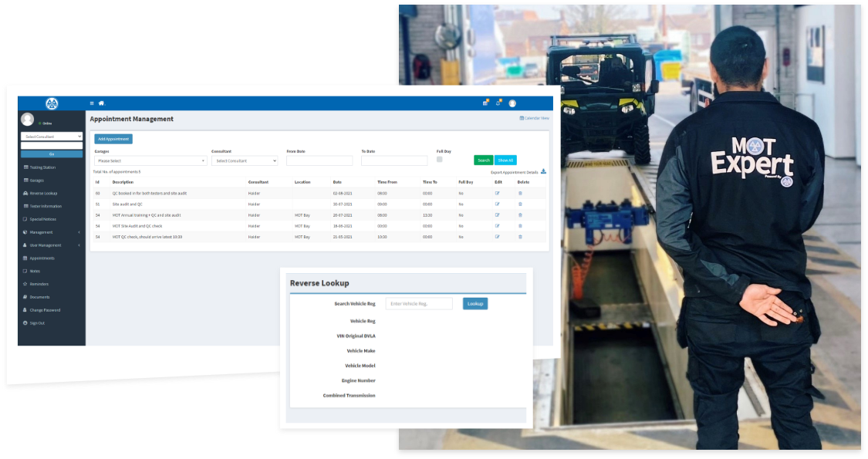Toggle the hamburger sidebar menu icon

pos(92,103)
